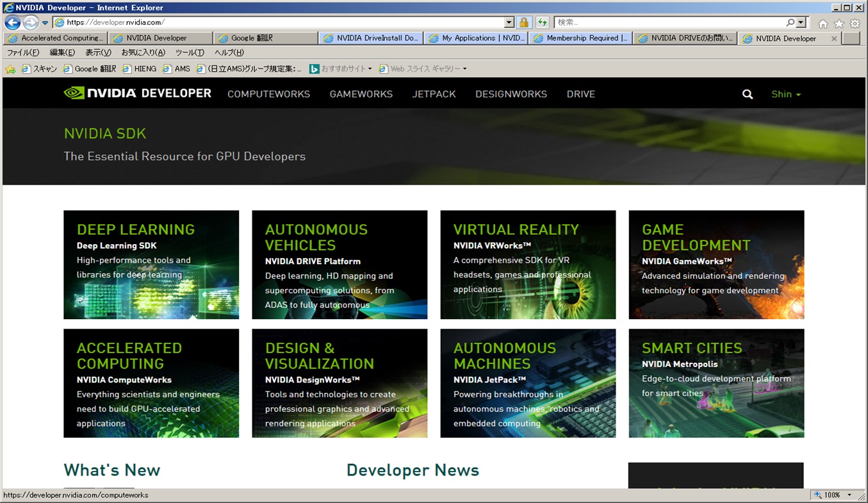Expand the Shin account dropdown
Image resolution: width=868 pixels, height=503 pixels.
coord(786,94)
